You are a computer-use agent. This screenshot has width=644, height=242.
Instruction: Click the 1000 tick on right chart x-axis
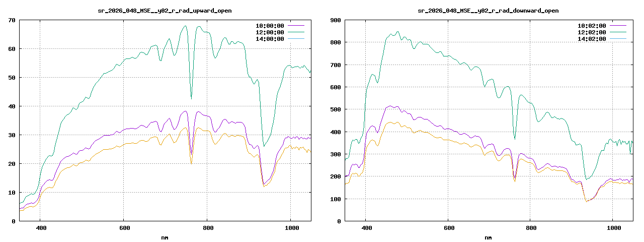612,228
